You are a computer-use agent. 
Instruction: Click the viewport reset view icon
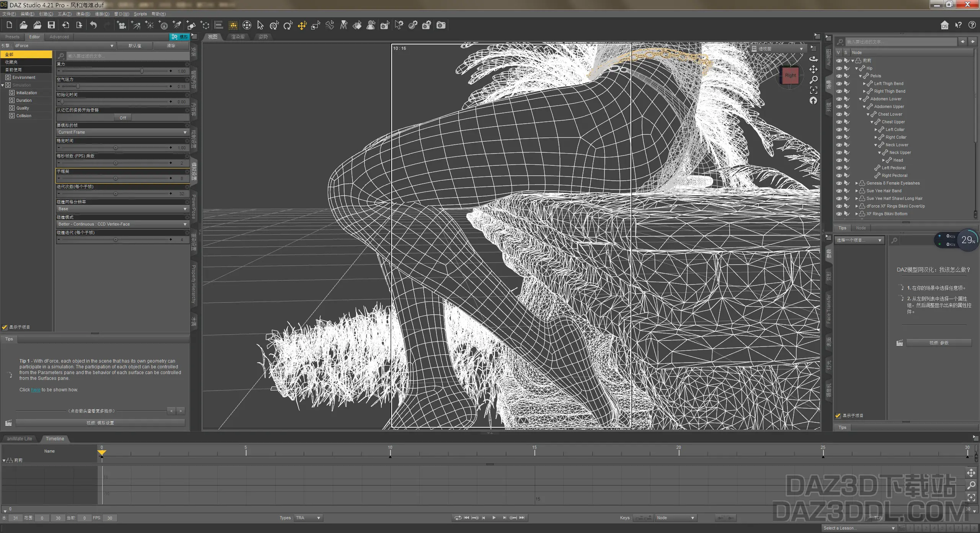tap(813, 100)
